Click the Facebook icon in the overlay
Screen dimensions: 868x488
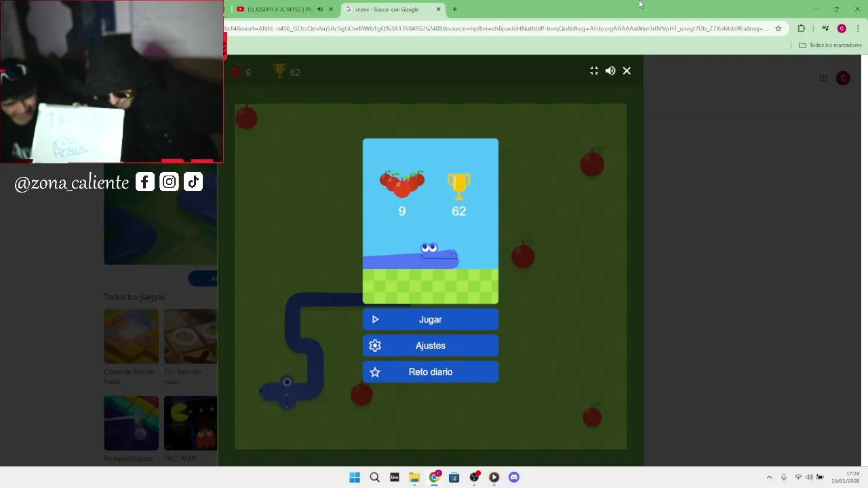tap(145, 182)
